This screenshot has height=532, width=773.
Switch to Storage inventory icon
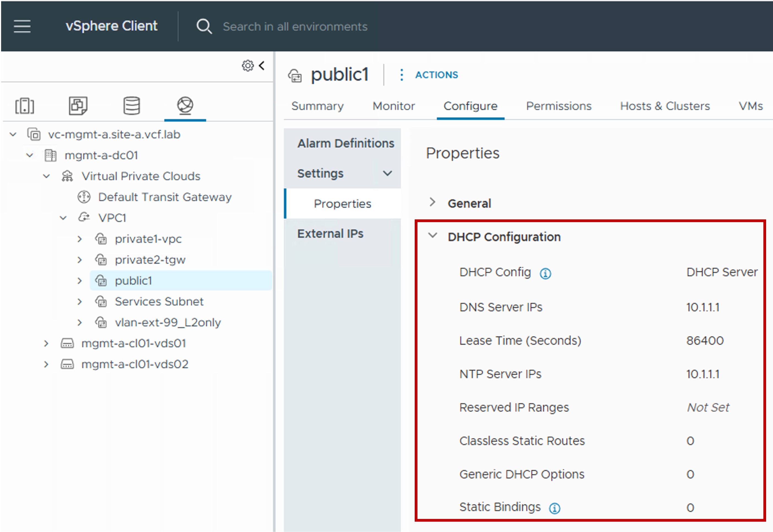click(x=132, y=106)
